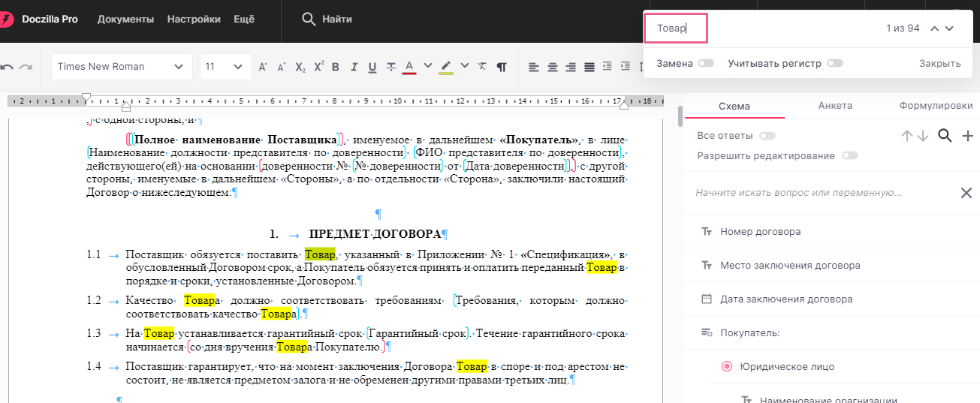Center align the text
The width and height of the screenshot is (980, 403).
[553, 67]
